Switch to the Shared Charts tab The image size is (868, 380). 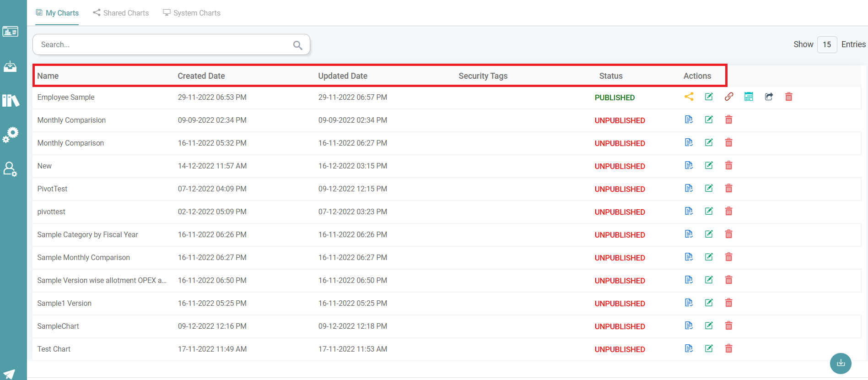(121, 13)
